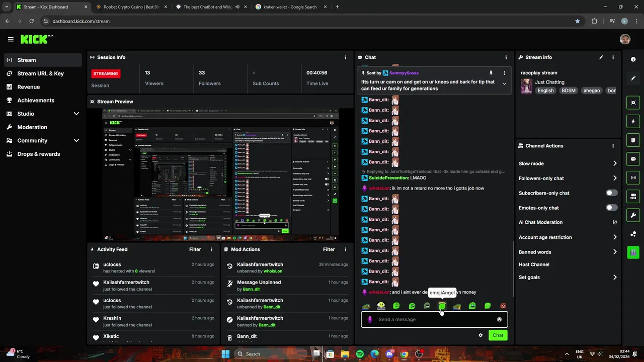The height and width of the screenshot is (362, 644).
Task: Click the chat panel scrollbar
Action: pos(513,269)
